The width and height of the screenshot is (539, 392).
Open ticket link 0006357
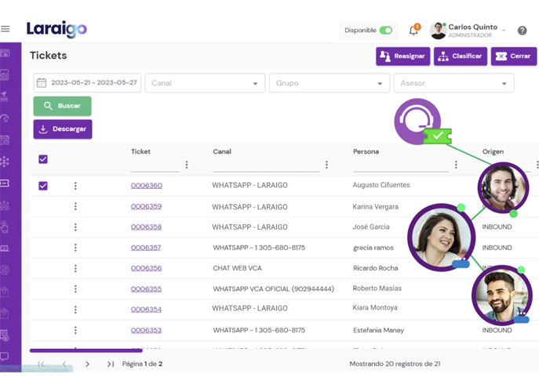pos(146,248)
